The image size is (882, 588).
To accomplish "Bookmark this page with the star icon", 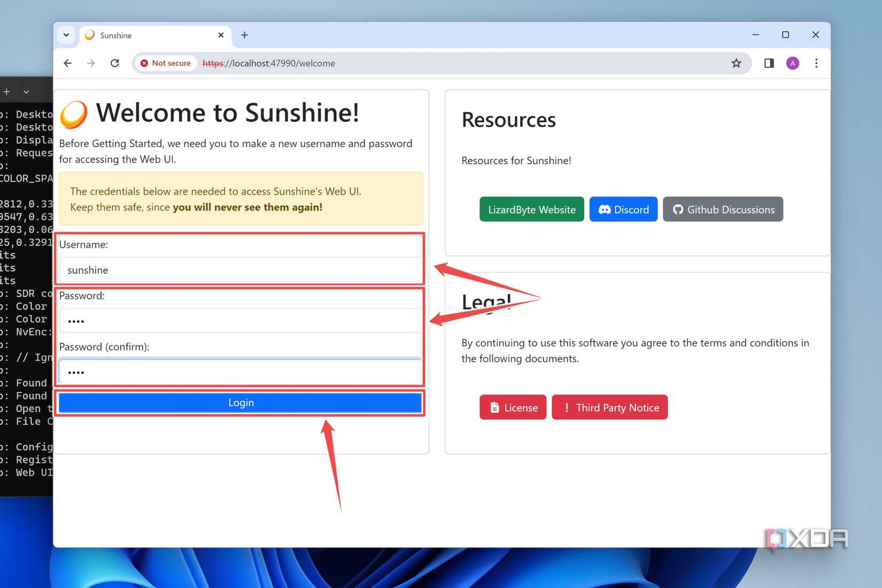I will pos(736,63).
